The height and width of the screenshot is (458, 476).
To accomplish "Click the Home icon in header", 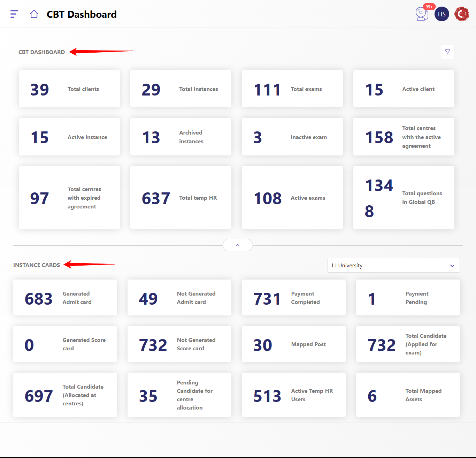I will pos(34,14).
